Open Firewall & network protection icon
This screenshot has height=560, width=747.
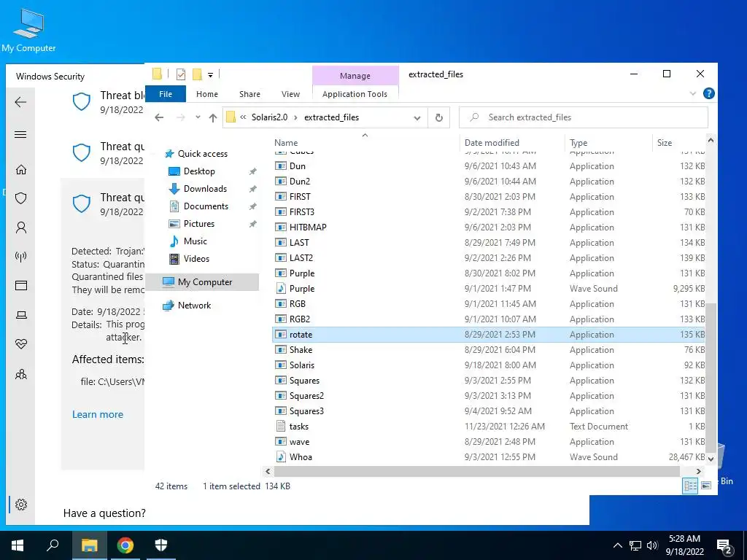[x=21, y=257]
